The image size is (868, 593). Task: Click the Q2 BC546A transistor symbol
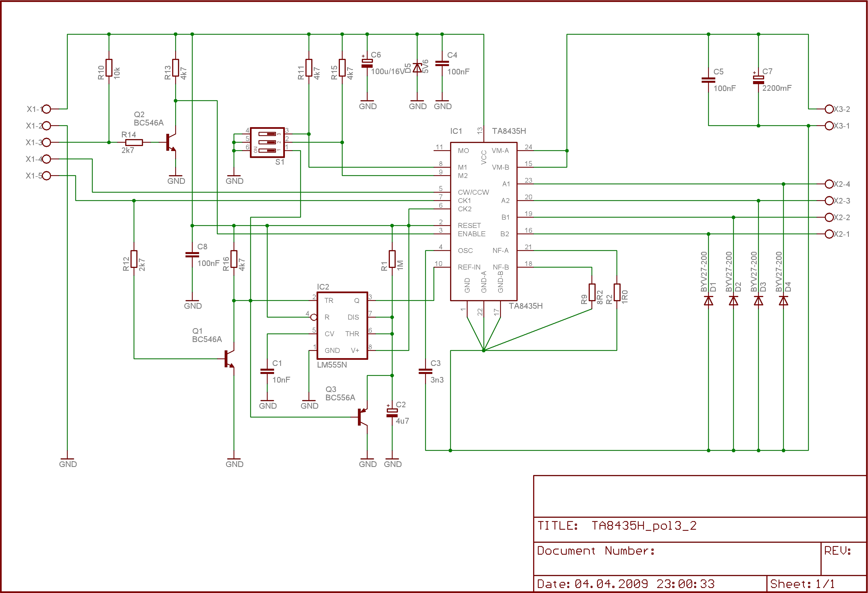pyautogui.click(x=170, y=142)
